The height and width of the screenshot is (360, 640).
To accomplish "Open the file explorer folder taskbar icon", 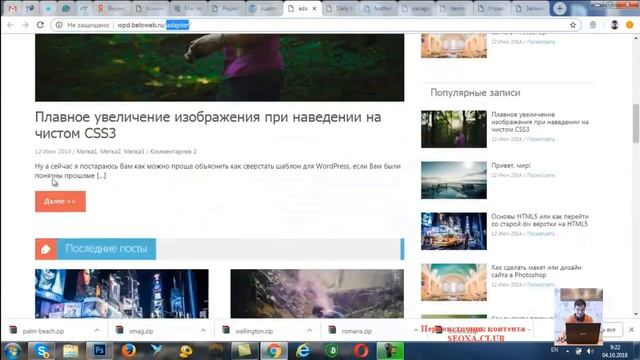I will click(70, 351).
